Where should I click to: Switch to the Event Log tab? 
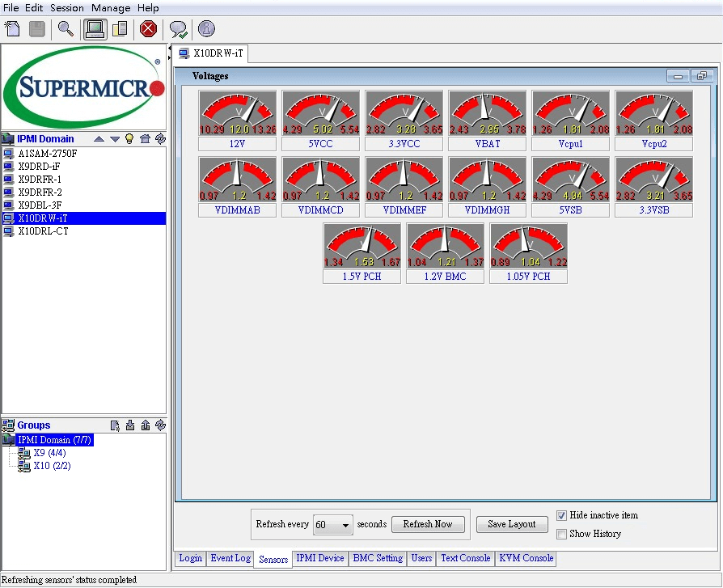coord(230,558)
